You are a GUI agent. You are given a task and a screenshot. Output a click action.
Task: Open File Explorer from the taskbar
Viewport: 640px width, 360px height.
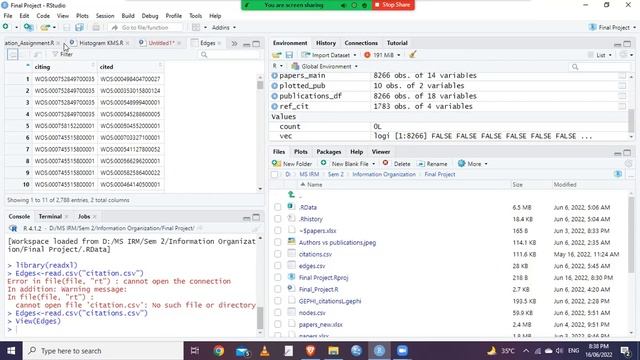[333, 351]
